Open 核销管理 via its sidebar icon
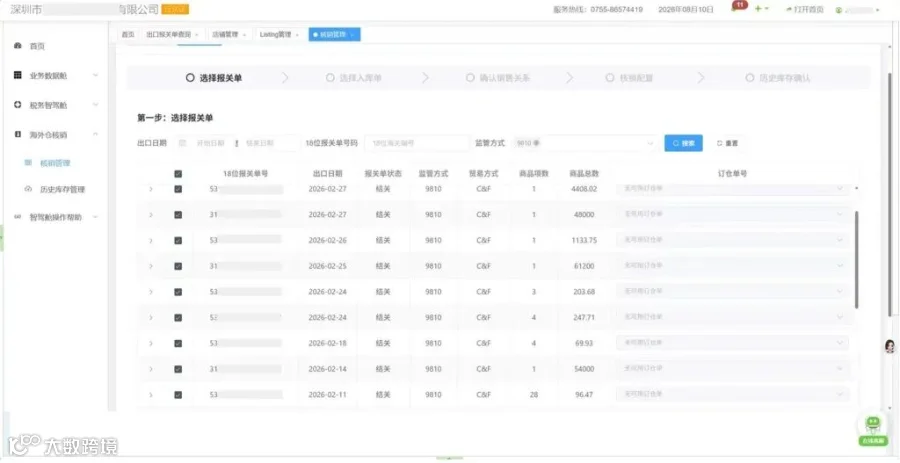900x463 pixels. point(28,163)
